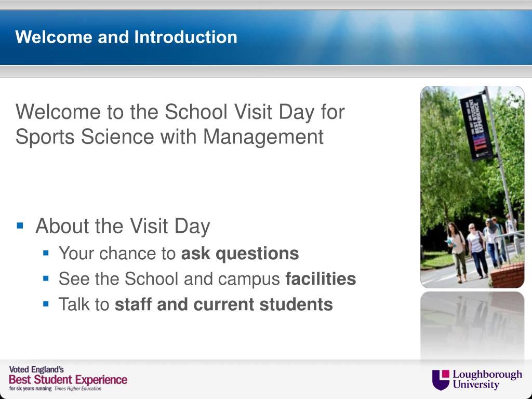The image size is (532, 399).
Task: Select the bold word 'facilities'
Action: click(321, 279)
